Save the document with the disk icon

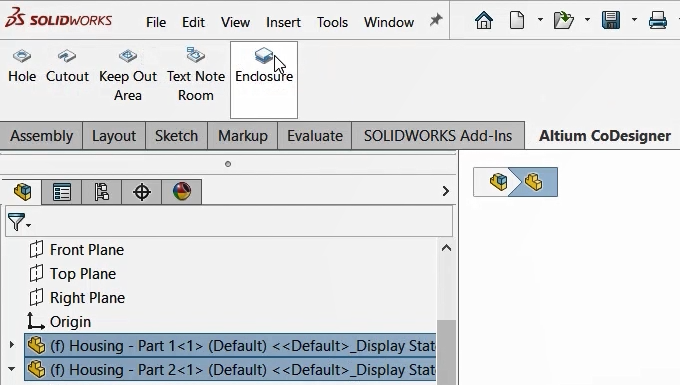(611, 20)
